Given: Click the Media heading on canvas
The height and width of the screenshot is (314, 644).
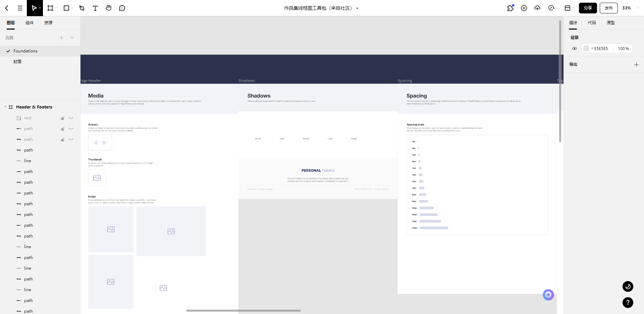Looking at the screenshot, I should coord(96,96).
